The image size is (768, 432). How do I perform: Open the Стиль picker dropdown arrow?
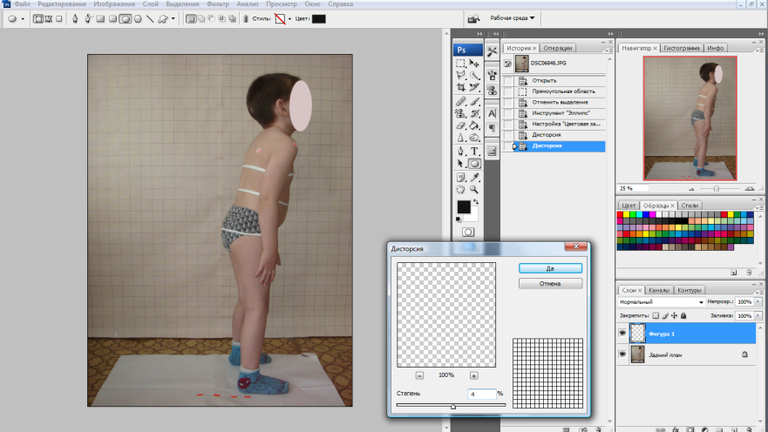289,19
